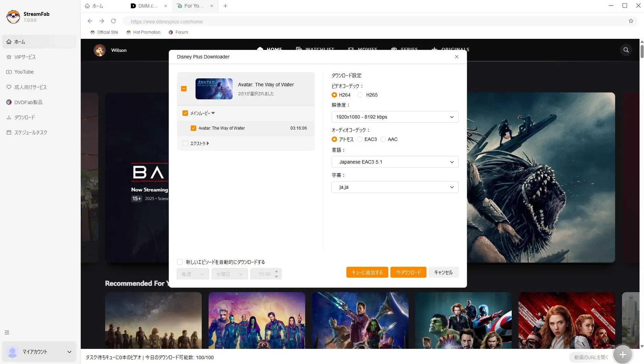Decrease time with stepper down arrow

click(277, 276)
